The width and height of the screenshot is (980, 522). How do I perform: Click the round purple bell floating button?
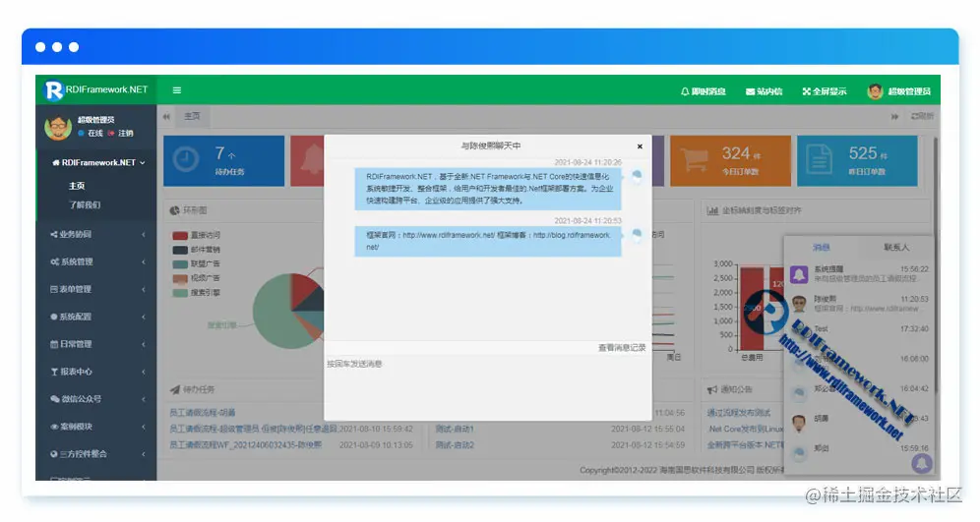point(921,463)
